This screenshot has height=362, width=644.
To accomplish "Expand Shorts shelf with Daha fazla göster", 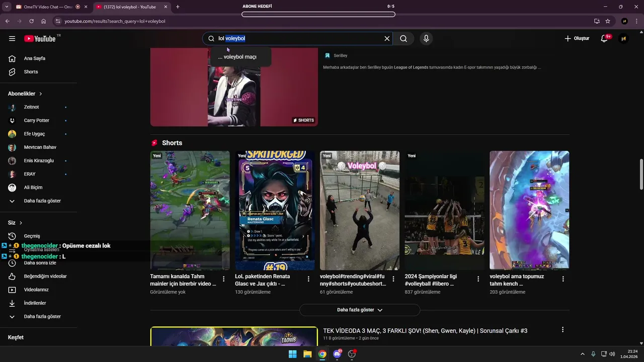I will click(x=360, y=310).
